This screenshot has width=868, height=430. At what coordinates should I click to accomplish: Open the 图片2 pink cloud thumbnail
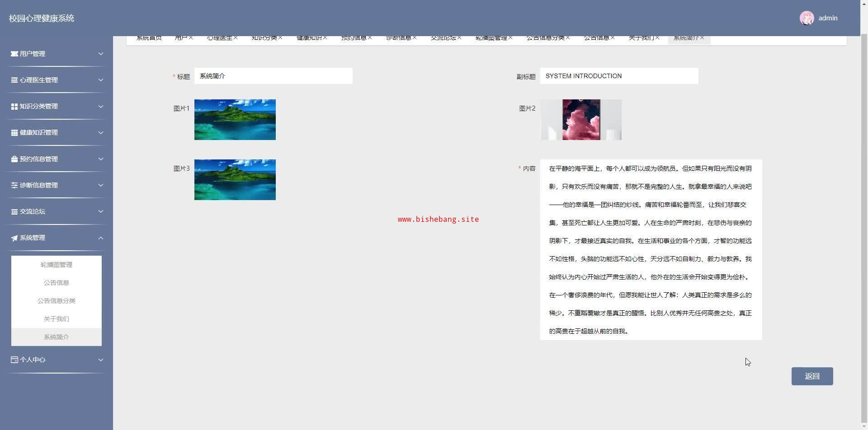click(x=581, y=120)
